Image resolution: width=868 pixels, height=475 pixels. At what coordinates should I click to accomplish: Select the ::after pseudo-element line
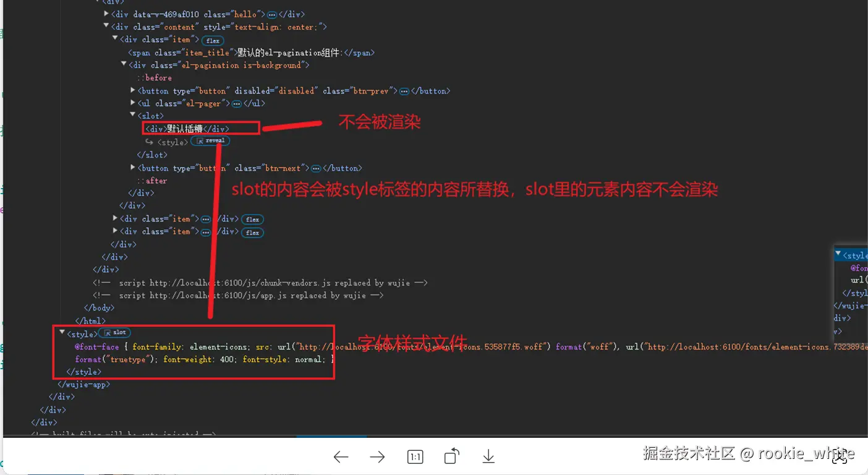(152, 181)
